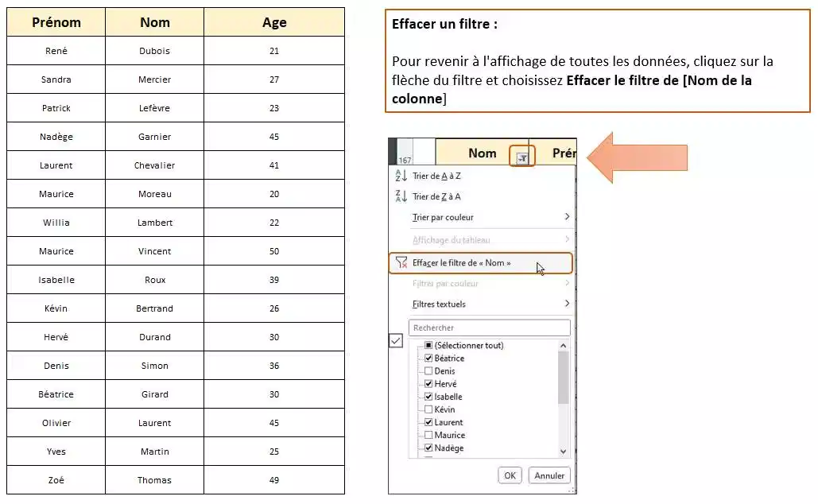Uncheck the Laurent checkbox

tap(428, 422)
